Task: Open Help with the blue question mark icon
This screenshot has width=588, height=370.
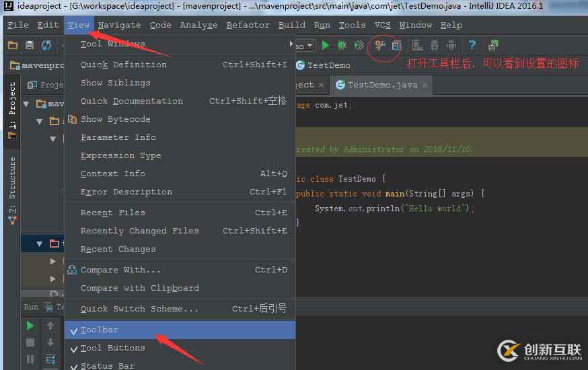Action: (x=472, y=46)
